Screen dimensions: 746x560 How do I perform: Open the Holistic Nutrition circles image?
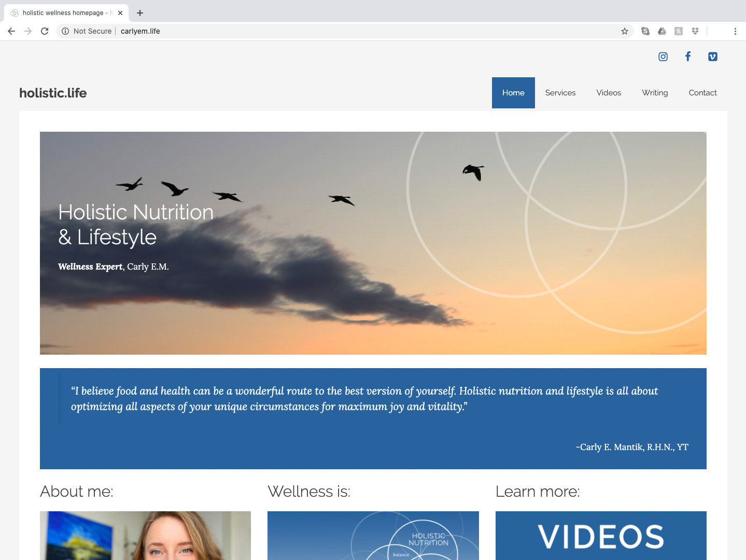click(x=373, y=536)
